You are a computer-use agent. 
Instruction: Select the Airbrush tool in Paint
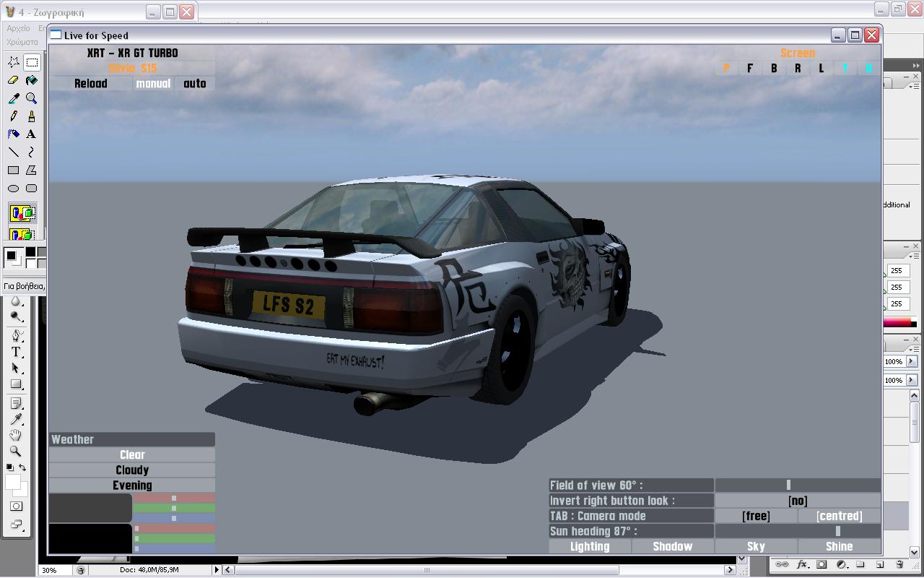(x=14, y=134)
